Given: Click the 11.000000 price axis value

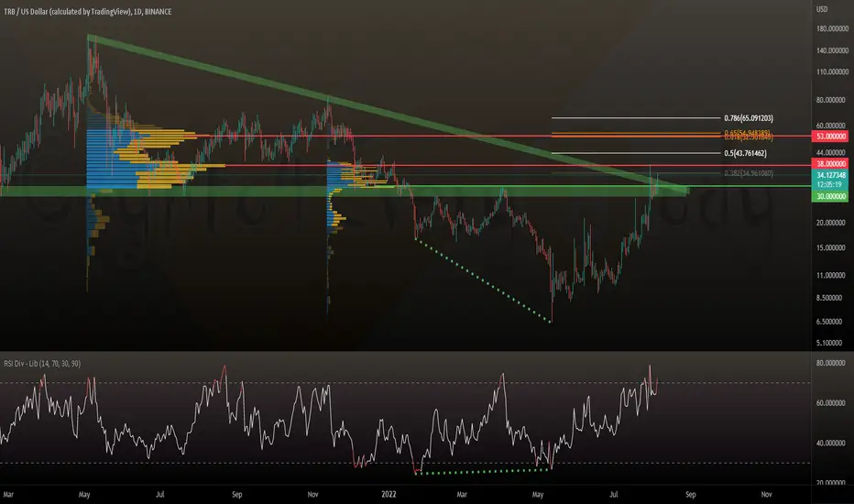Looking at the screenshot, I should 832,275.
